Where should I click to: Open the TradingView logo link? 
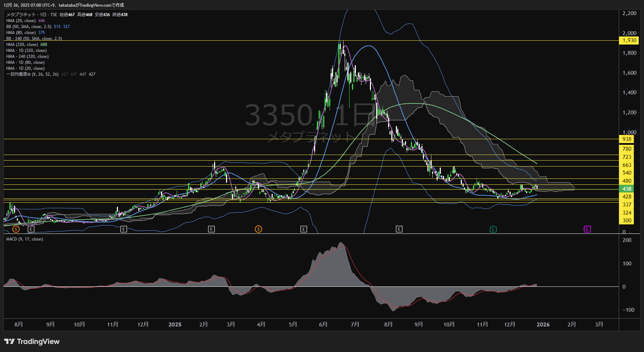[32, 341]
